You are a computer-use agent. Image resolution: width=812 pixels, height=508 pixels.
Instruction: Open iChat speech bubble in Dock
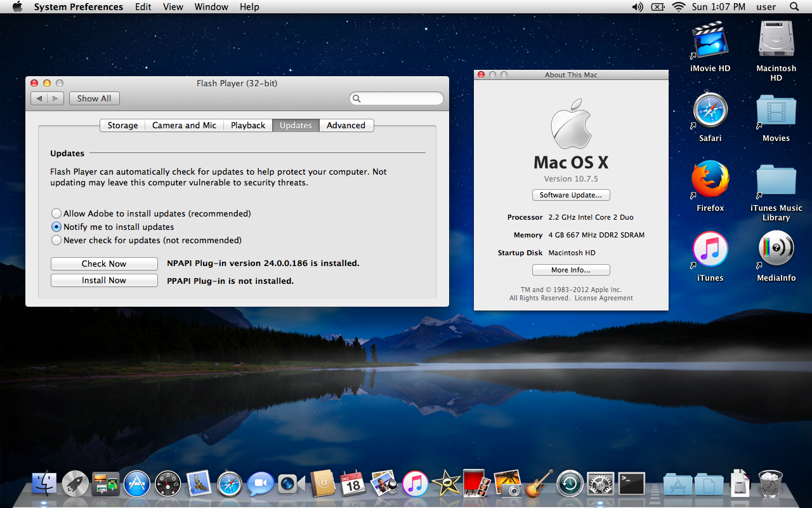click(260, 484)
